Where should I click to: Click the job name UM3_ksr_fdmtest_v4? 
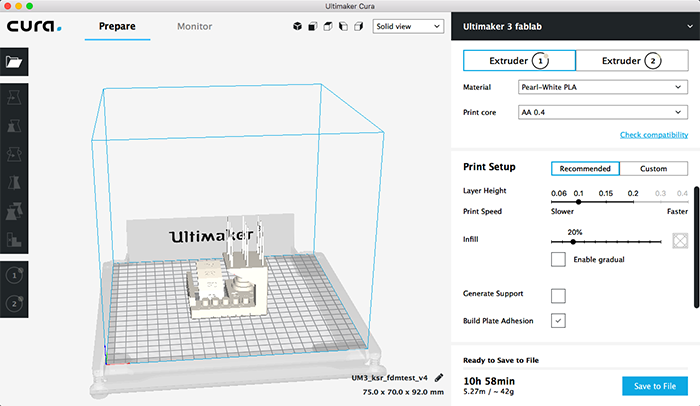coord(389,378)
